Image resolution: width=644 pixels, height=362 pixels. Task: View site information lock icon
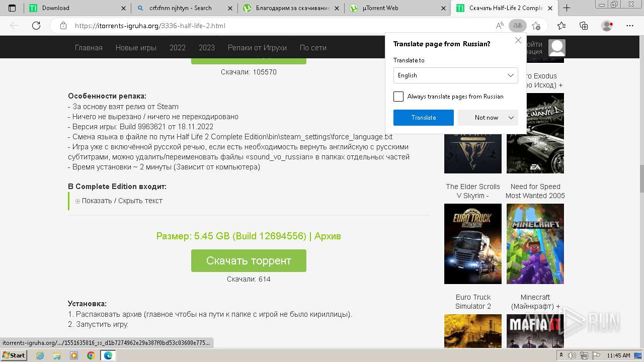pos(63,26)
